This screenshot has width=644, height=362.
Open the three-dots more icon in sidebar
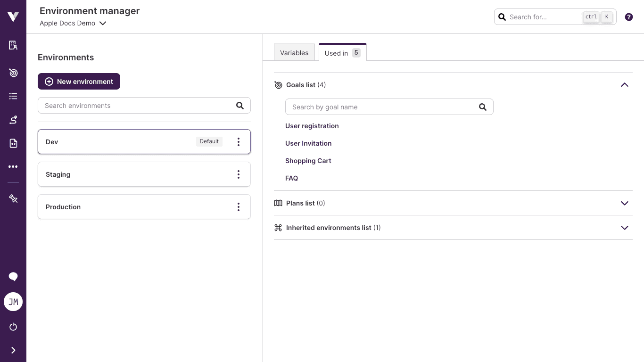point(13,167)
